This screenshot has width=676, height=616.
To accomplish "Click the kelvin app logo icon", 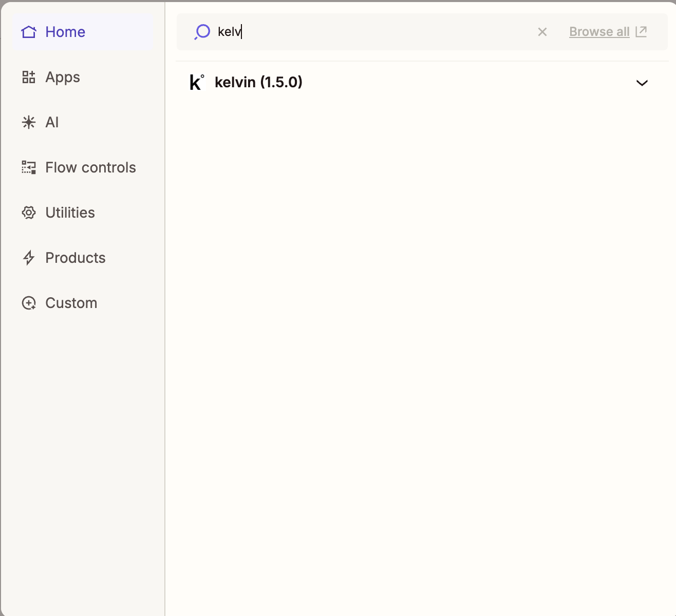I will (x=197, y=82).
